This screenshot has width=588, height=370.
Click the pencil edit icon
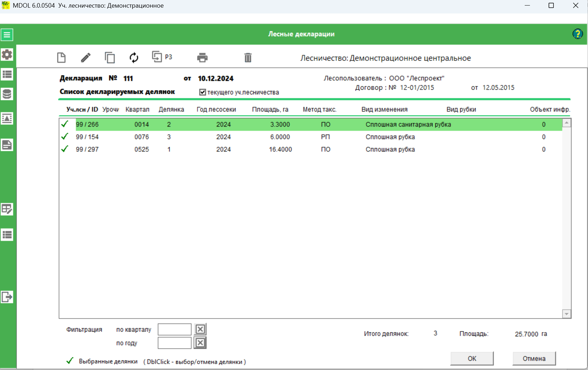coord(86,57)
